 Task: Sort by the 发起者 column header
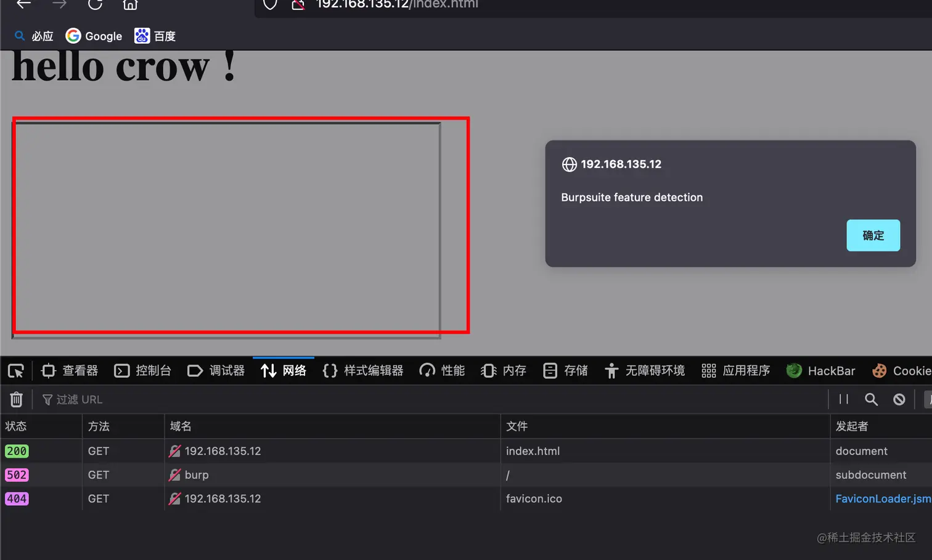pyautogui.click(x=881, y=426)
